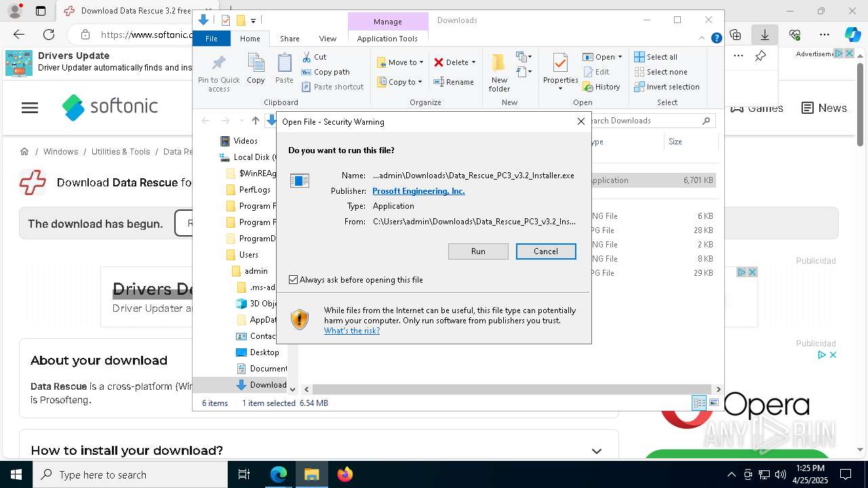Screen dimensions: 868x488
Task: Switch to large icons view in status bar
Action: coord(713,403)
